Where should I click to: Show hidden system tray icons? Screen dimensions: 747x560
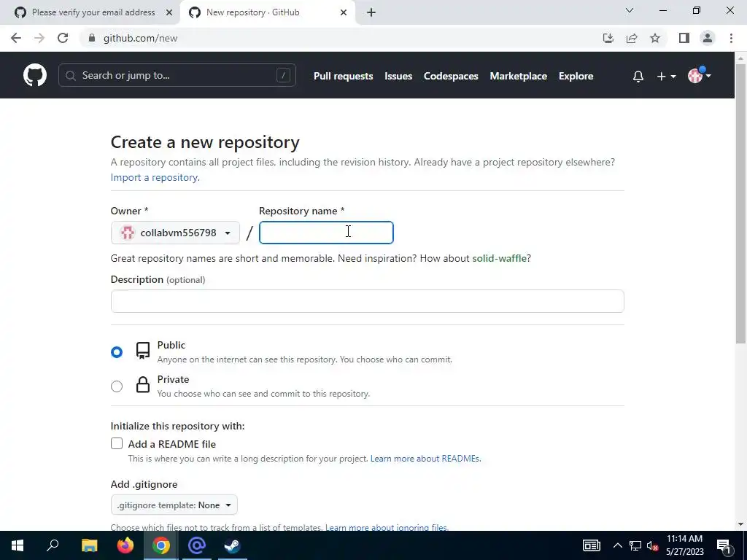pyautogui.click(x=617, y=545)
